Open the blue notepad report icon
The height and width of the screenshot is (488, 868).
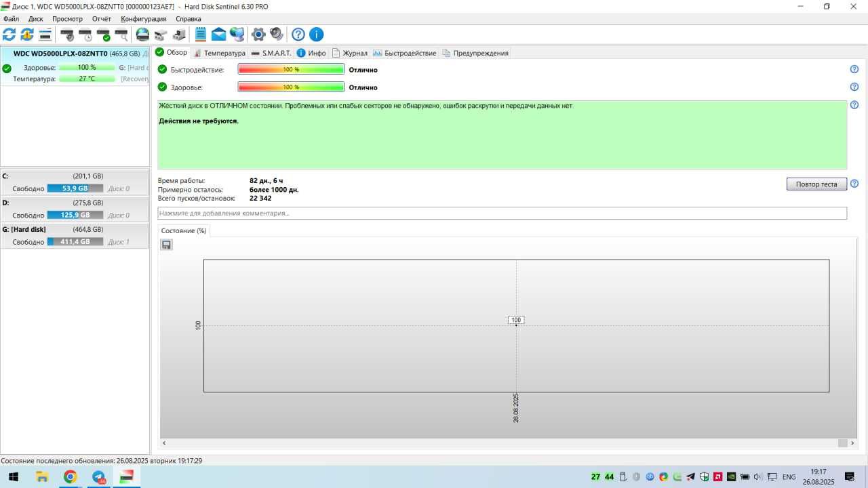point(201,35)
